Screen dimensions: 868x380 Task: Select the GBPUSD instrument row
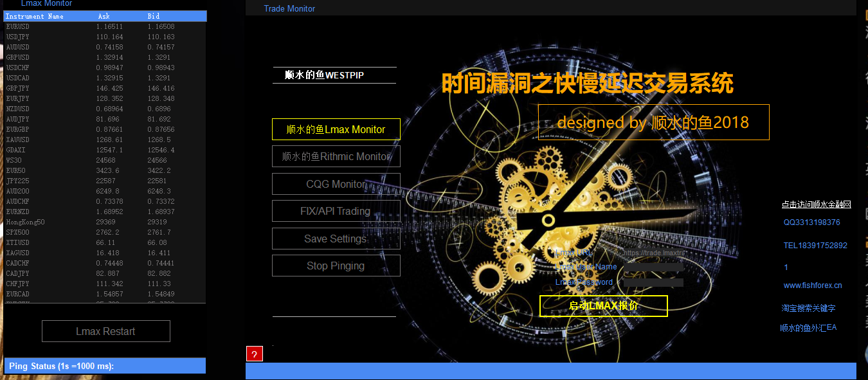(x=105, y=57)
